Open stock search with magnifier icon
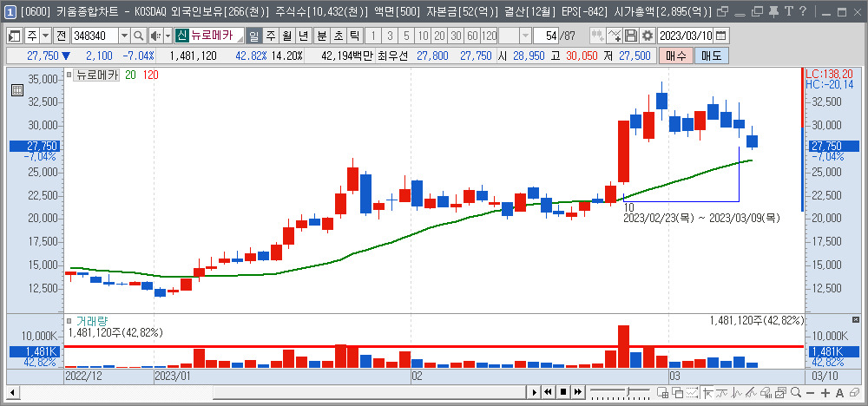This screenshot has width=868, height=406. click(x=138, y=36)
